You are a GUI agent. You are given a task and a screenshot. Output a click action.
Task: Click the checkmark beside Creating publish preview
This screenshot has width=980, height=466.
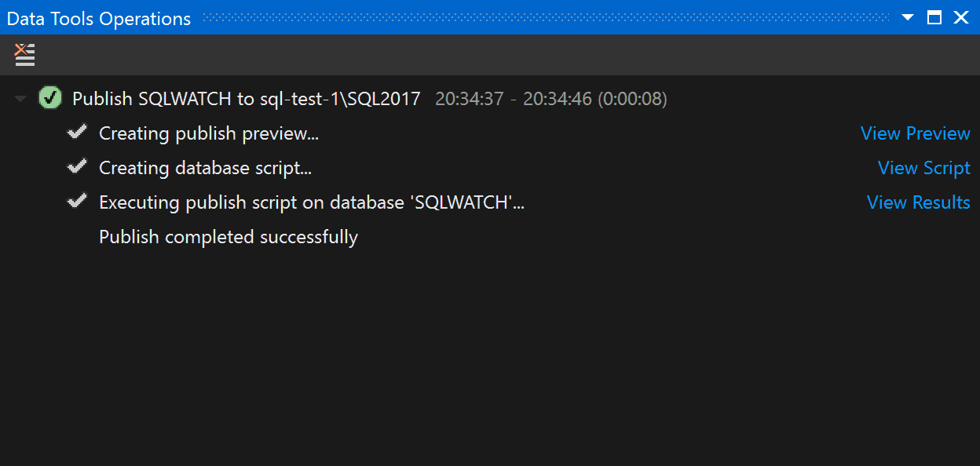tap(77, 133)
